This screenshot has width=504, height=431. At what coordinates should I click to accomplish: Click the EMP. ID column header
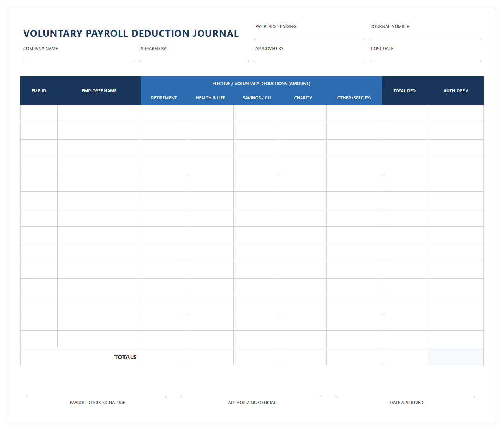pyautogui.click(x=39, y=91)
